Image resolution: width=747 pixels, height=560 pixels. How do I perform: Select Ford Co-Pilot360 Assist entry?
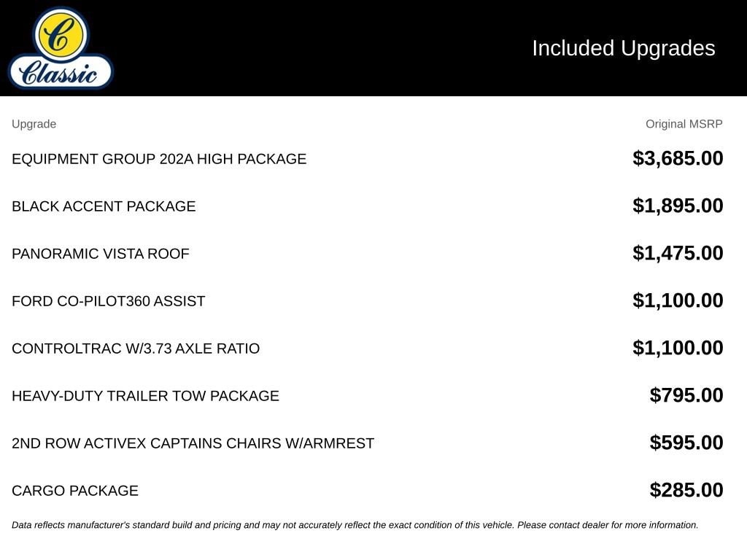[x=108, y=301]
